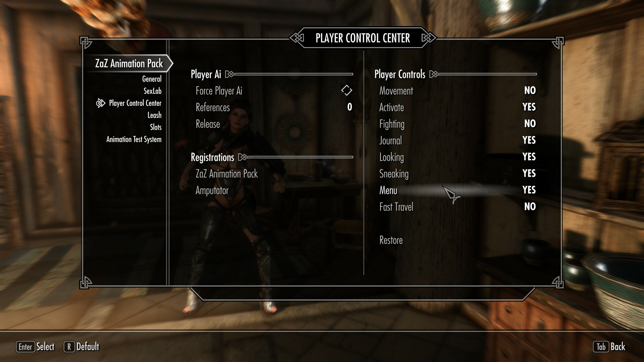Click the Force Player Ai diamond icon
The image size is (644, 362).
[x=346, y=90]
